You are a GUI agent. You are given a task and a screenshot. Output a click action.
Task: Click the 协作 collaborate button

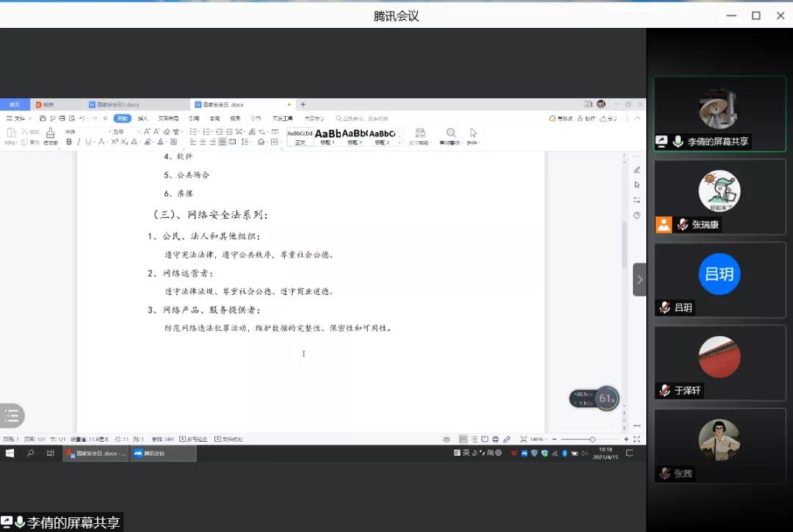pos(587,118)
